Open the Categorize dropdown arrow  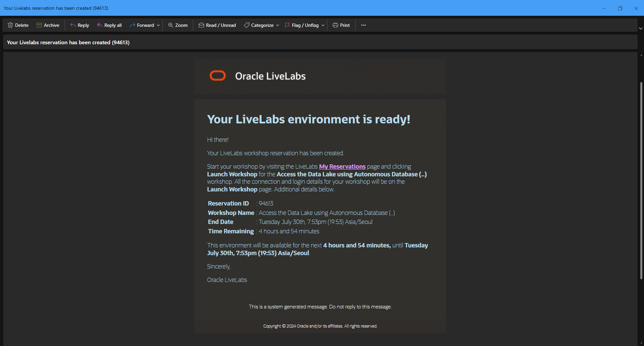pyautogui.click(x=278, y=25)
